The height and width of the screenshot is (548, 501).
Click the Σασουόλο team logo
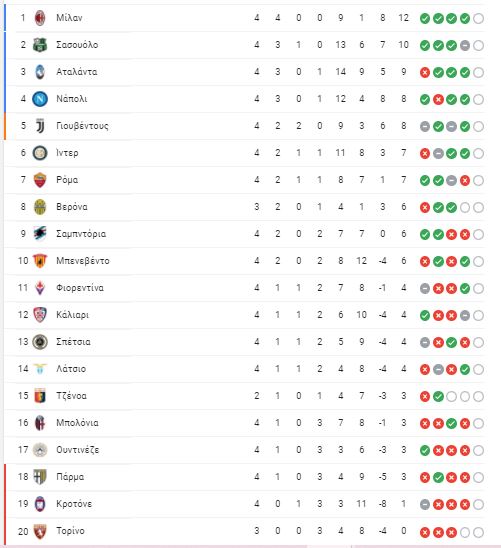(x=40, y=45)
